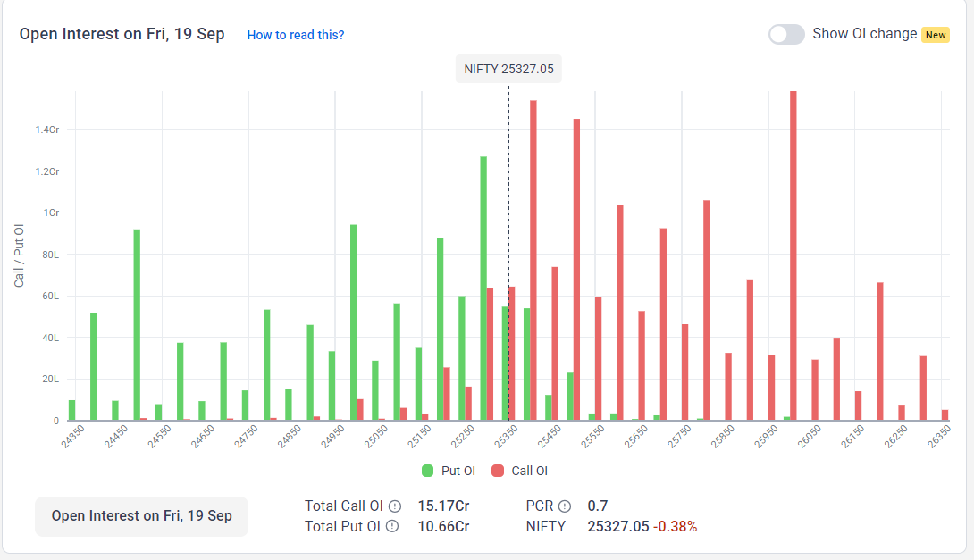Click the tallest green Put OI bar
This screenshot has height=560, width=974.
[x=483, y=288]
